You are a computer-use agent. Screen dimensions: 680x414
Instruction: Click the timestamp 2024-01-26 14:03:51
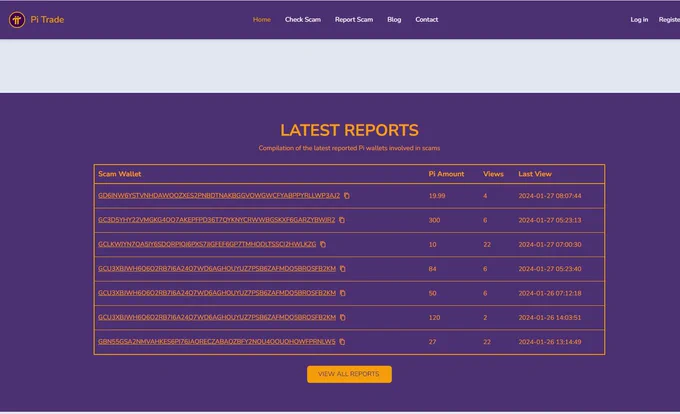click(550, 317)
